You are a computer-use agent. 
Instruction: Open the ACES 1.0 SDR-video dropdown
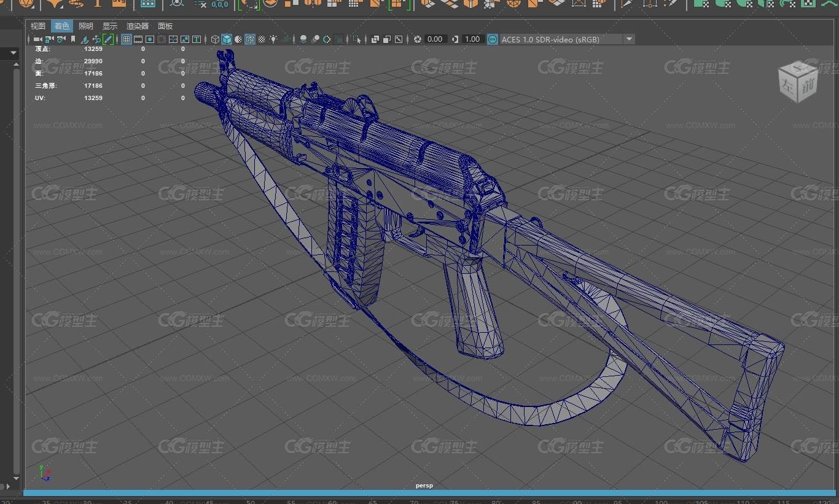(x=567, y=39)
